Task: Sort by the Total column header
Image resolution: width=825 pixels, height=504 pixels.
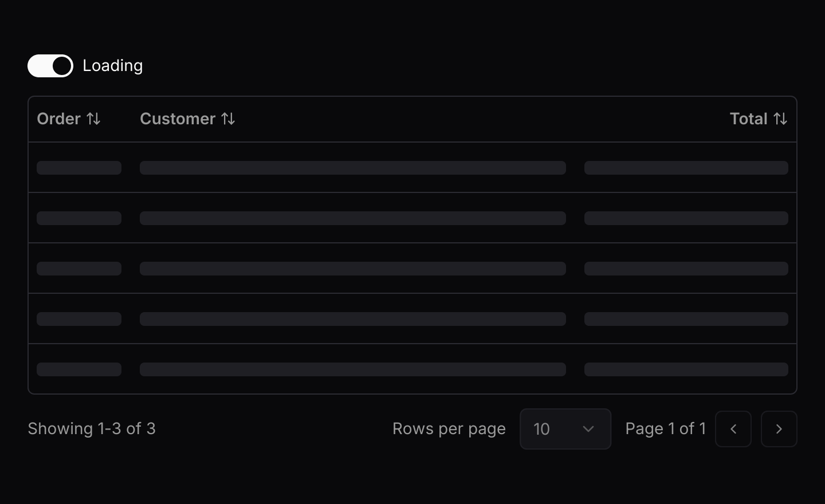Action: (x=759, y=119)
